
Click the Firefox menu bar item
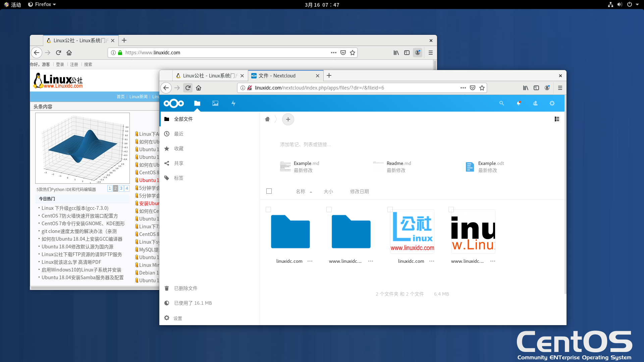42,5
